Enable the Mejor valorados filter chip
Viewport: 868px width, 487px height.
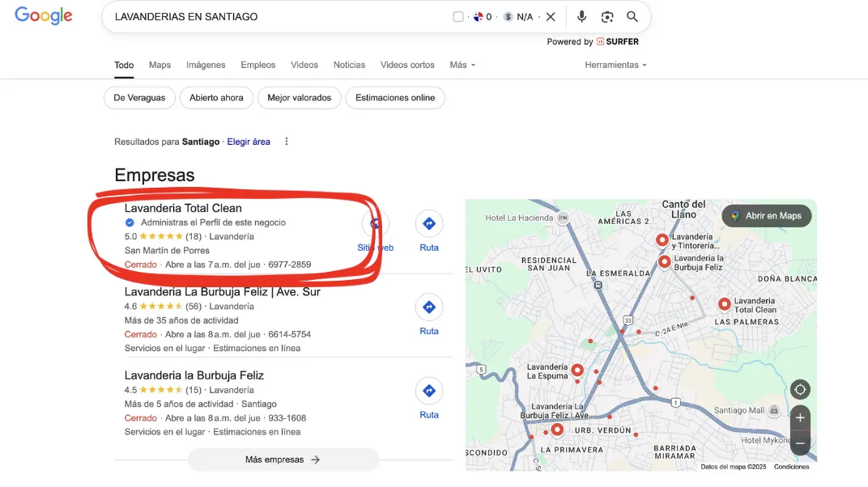[299, 98]
